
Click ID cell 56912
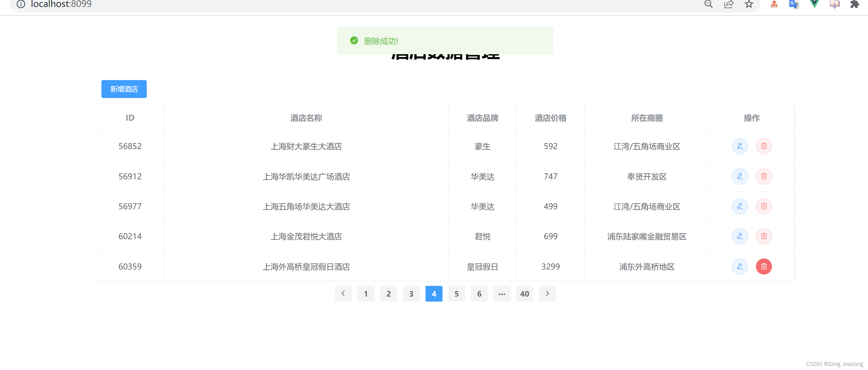(130, 176)
